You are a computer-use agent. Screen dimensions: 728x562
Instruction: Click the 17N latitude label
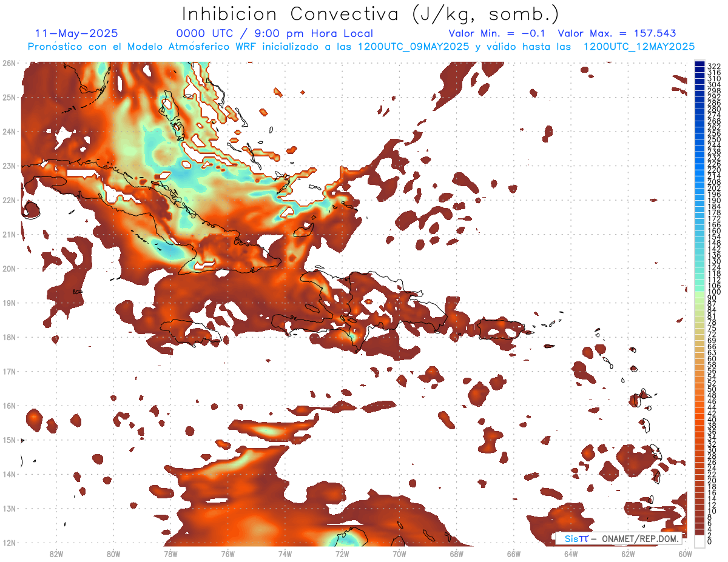10,371
